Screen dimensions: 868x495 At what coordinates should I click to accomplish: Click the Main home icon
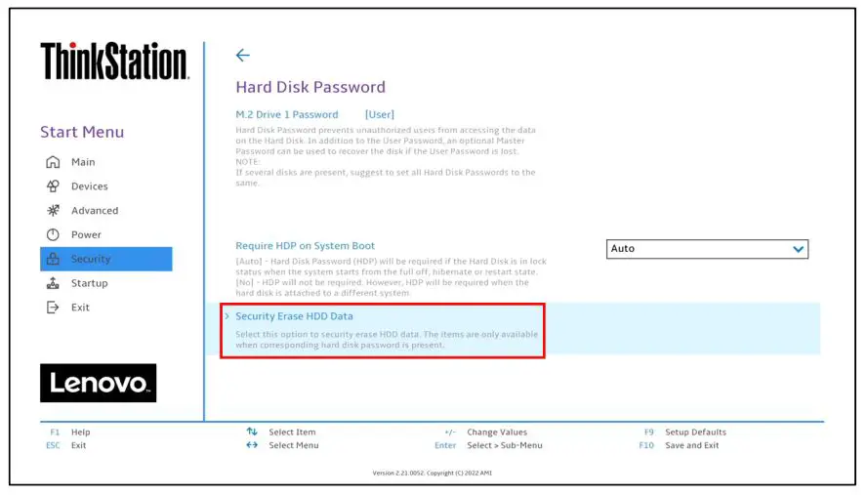pyautogui.click(x=53, y=162)
